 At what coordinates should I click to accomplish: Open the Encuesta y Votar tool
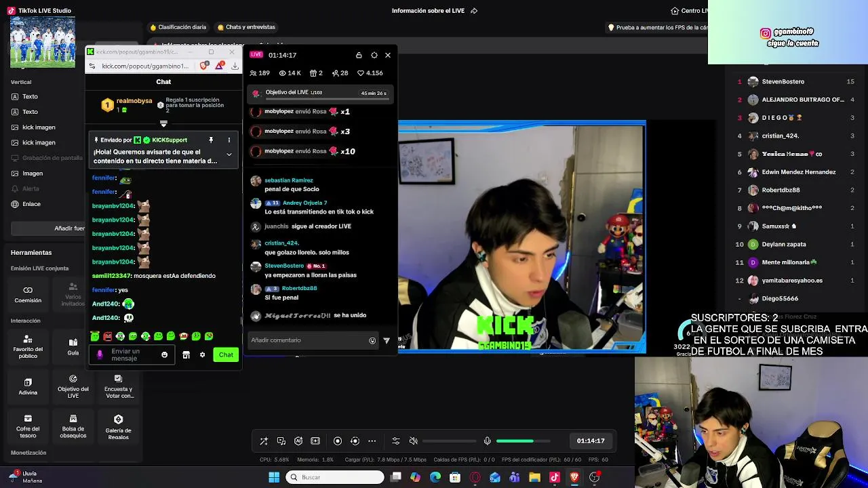click(118, 386)
